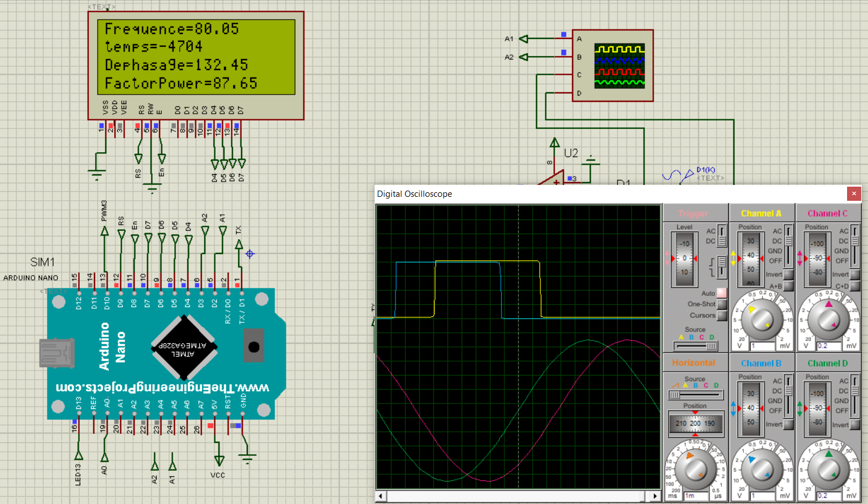Viewport: 868px width, 504px height.
Task: Click the Channel B volts value field
Action: coord(762,496)
